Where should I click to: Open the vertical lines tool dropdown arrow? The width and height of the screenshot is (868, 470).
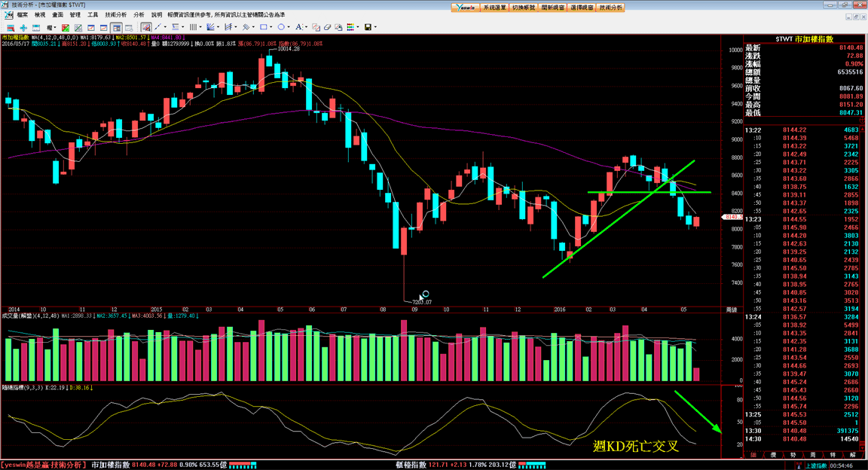(x=200, y=27)
